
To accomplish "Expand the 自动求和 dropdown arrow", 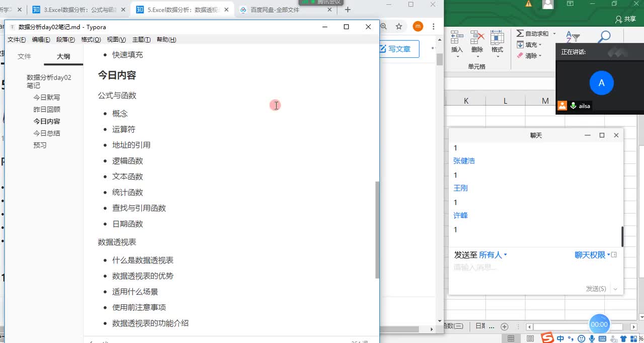I will 554,34.
